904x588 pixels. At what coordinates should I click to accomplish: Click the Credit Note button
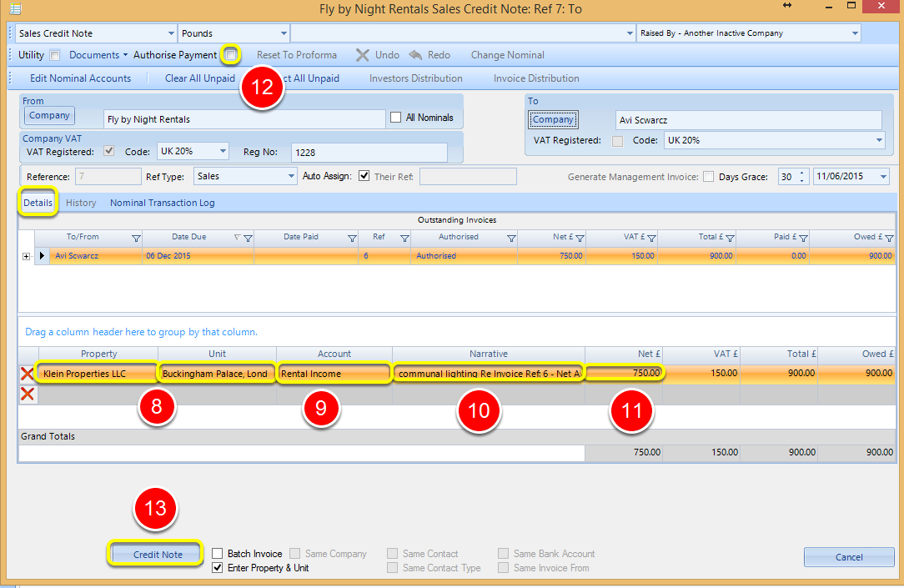pyautogui.click(x=158, y=555)
